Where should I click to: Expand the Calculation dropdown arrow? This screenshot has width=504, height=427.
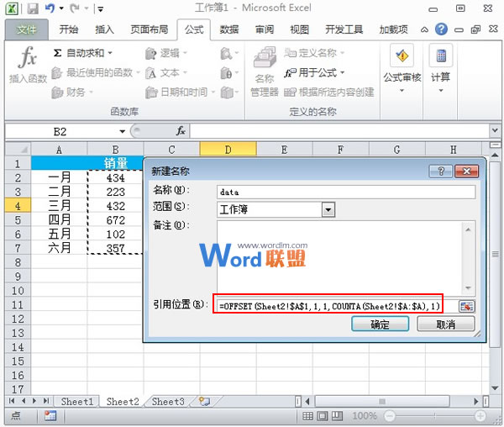click(x=441, y=91)
